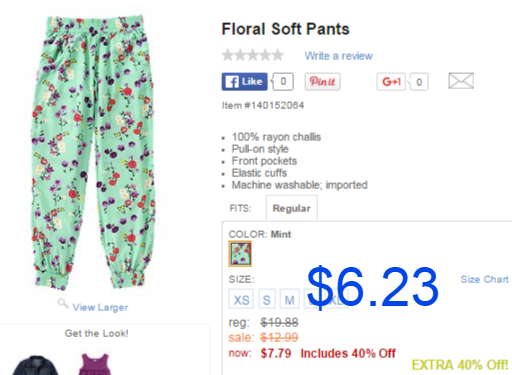512x375 pixels.
Task: Click the Google plus count bubble
Action: (419, 82)
